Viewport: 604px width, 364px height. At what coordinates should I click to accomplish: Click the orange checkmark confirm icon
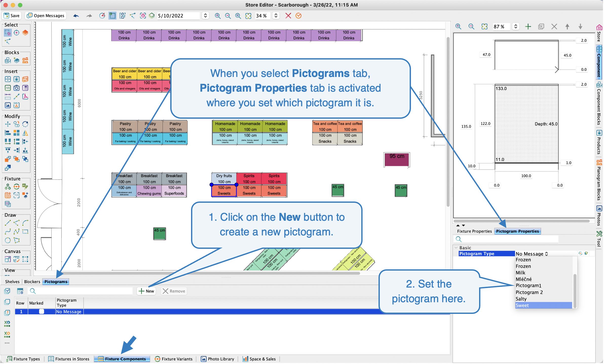pos(299,16)
